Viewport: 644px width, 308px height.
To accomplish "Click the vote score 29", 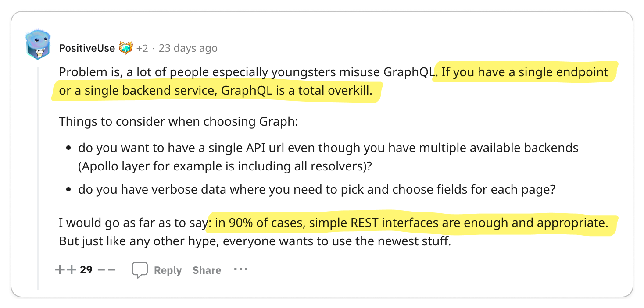I will (x=86, y=269).
